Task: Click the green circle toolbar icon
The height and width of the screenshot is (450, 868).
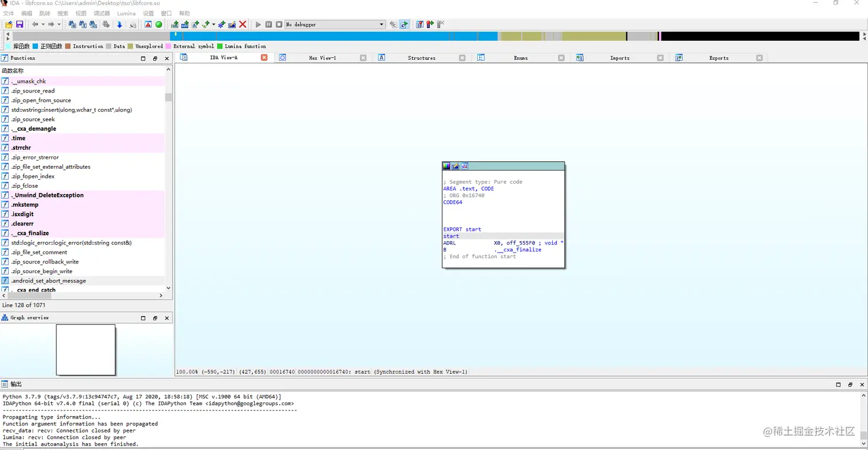Action: pyautogui.click(x=158, y=24)
